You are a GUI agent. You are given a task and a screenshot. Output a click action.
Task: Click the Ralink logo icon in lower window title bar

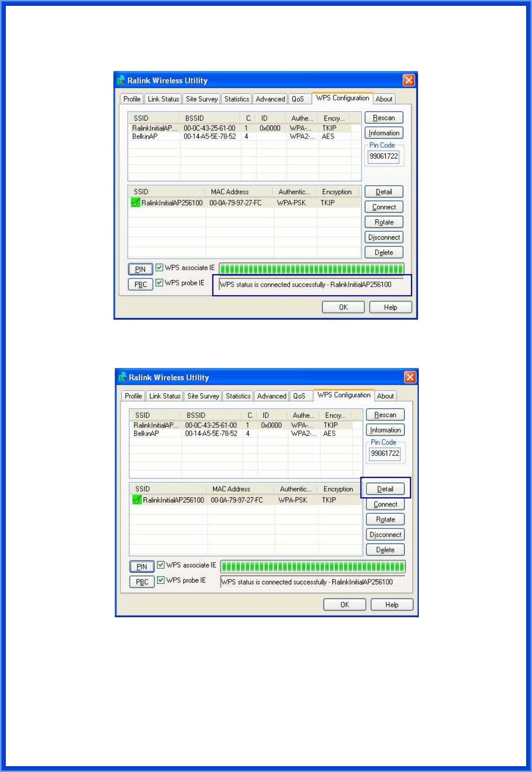click(122, 377)
